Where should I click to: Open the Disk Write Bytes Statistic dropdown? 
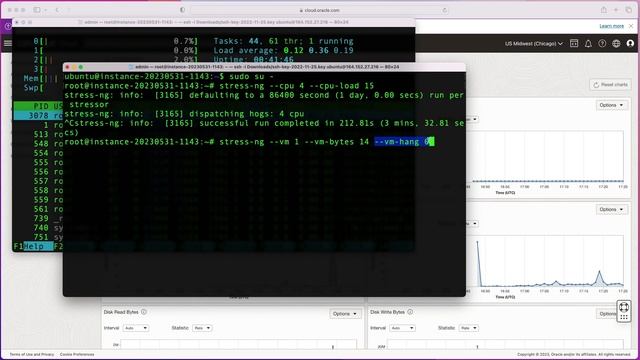click(469, 328)
